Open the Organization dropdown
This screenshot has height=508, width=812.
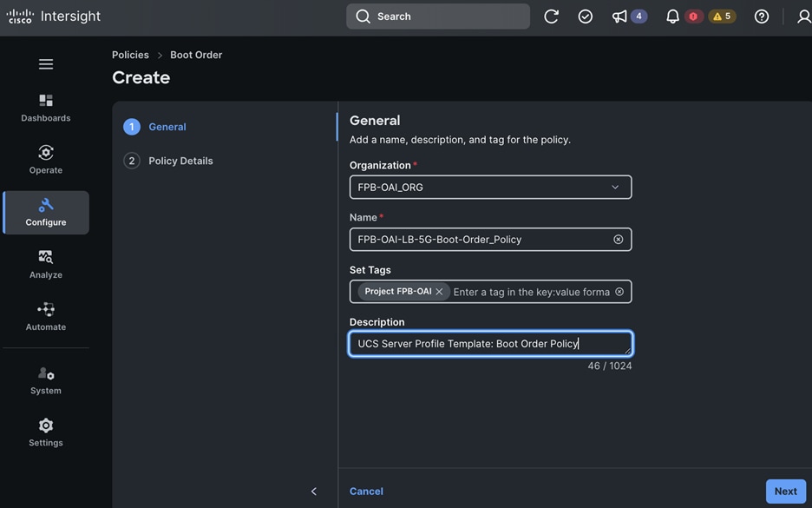(490, 187)
